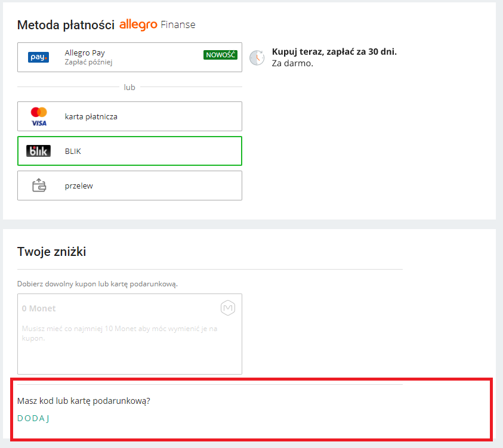Image resolution: width=503 pixels, height=448 pixels.
Task: Click the Mastercard and Visa logo icon
Action: [x=39, y=117]
